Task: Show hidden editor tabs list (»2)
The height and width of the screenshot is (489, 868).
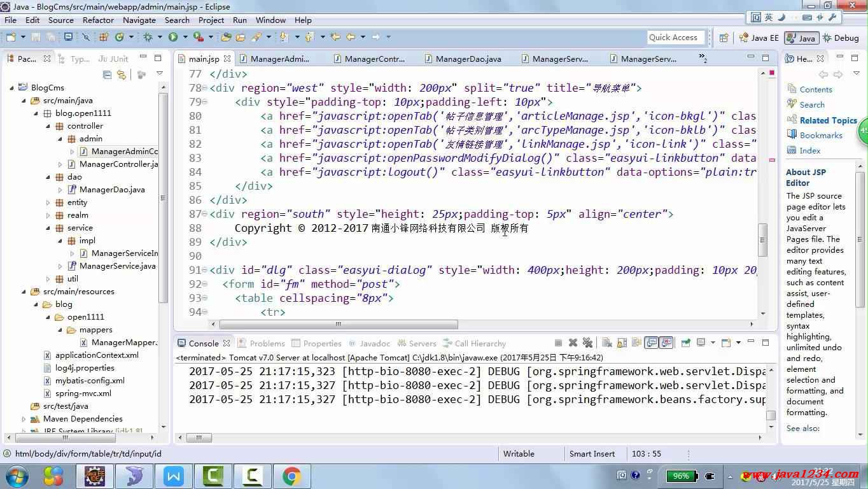Action: tap(703, 58)
